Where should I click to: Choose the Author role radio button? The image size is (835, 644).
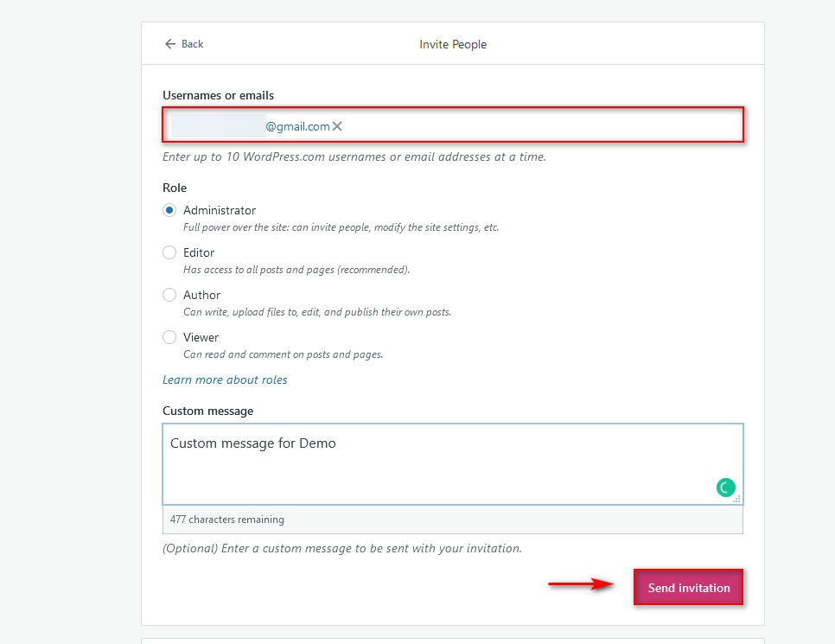coord(169,295)
